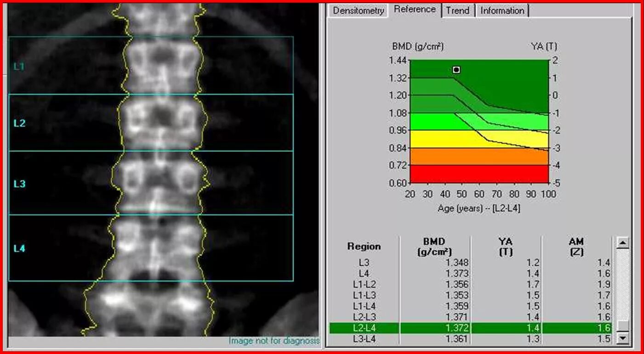
Task: Click the Z-score 1.9 for L1-L2
Action: click(604, 285)
